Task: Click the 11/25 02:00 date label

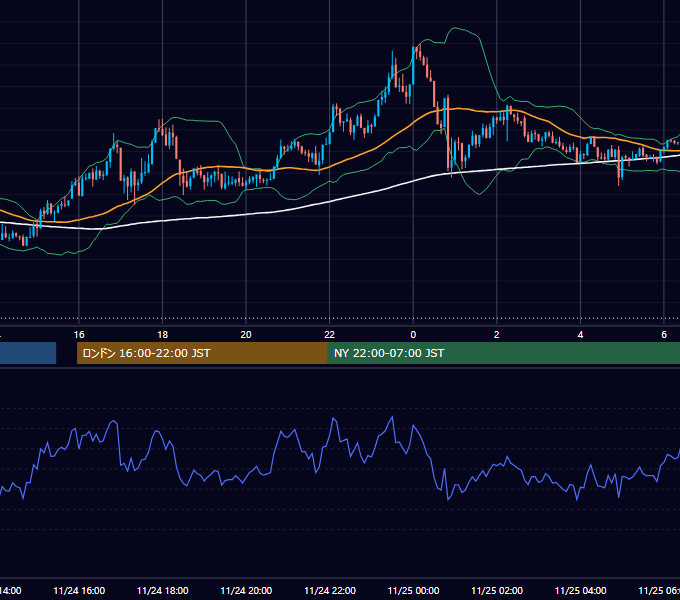Action: click(x=497, y=590)
